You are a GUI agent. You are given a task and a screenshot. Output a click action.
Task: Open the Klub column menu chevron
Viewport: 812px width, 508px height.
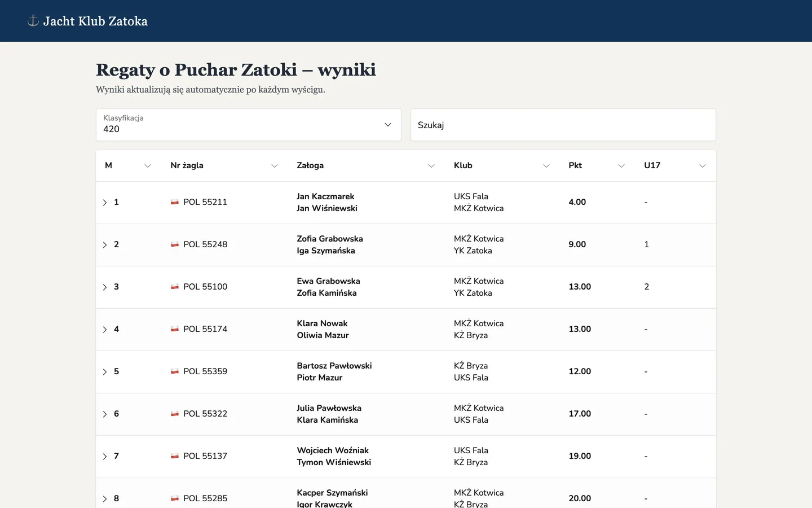click(x=546, y=166)
